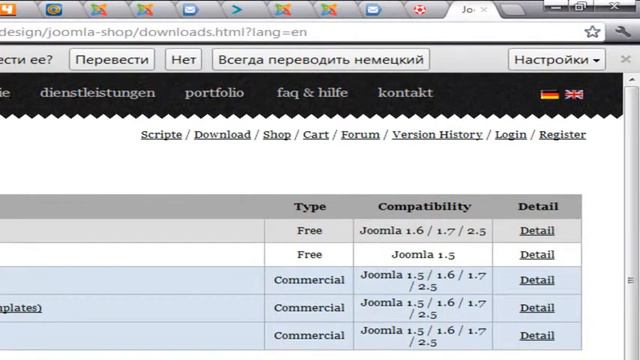This screenshot has height=360, width=640.
Task: Click the Login link
Action: click(511, 135)
